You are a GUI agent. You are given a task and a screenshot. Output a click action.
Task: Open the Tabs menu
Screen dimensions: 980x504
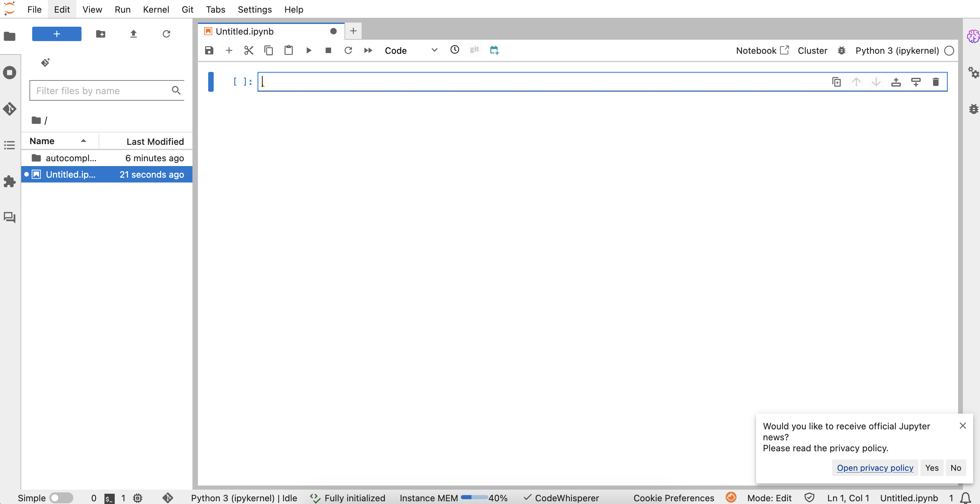215,9
